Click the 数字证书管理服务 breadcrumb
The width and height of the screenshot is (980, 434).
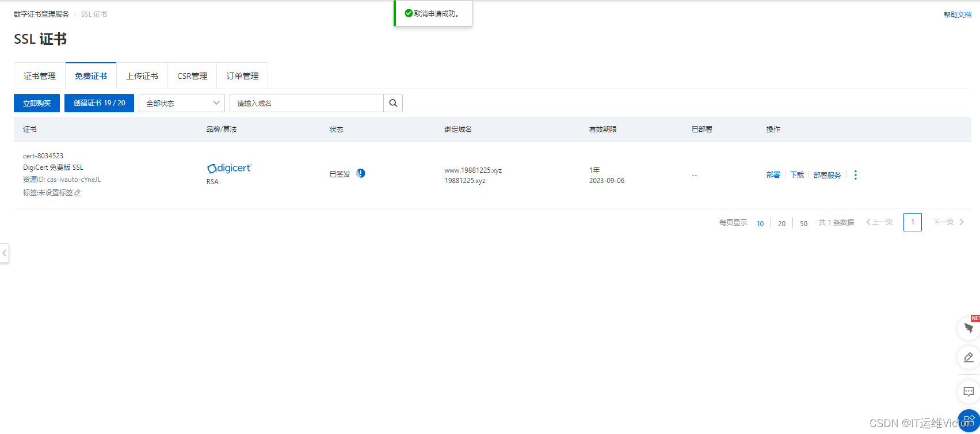(x=41, y=14)
